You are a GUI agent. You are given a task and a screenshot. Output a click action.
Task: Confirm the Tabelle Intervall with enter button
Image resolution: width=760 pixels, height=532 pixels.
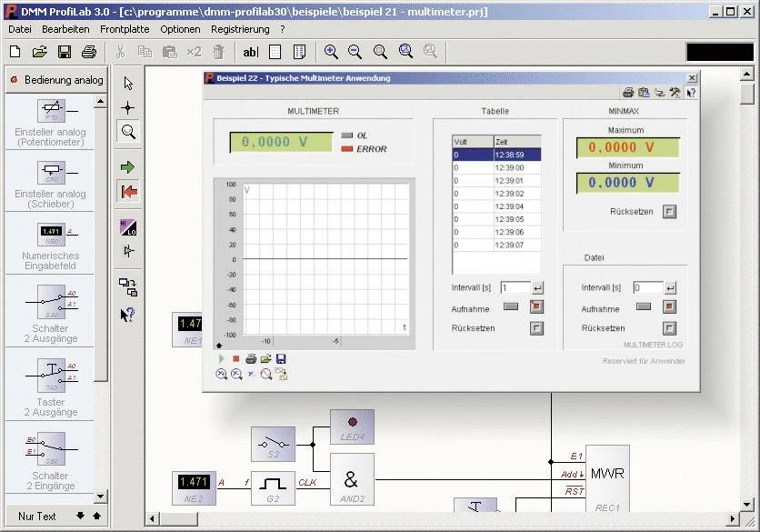pyautogui.click(x=536, y=288)
